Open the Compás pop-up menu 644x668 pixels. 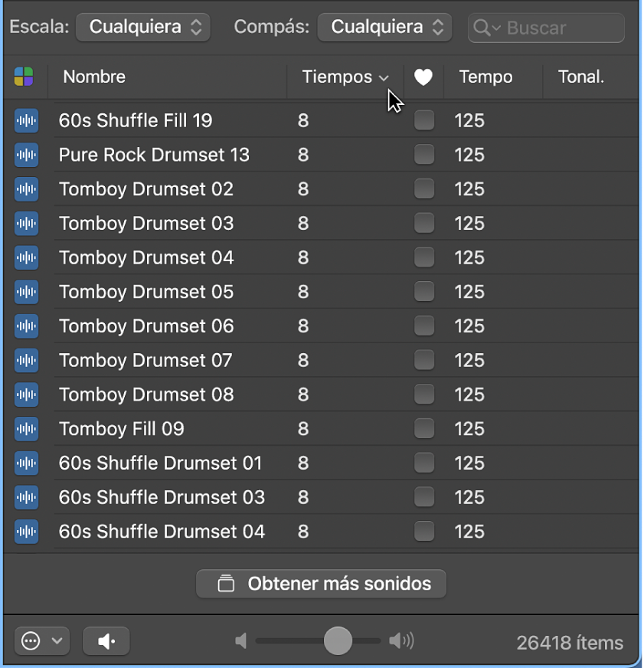click(x=384, y=28)
